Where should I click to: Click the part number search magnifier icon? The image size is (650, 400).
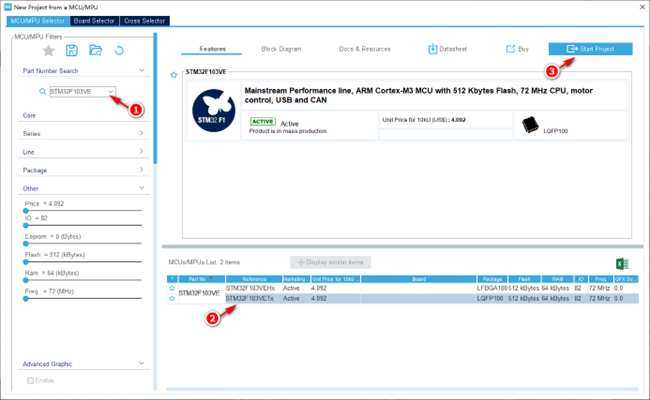pos(42,91)
